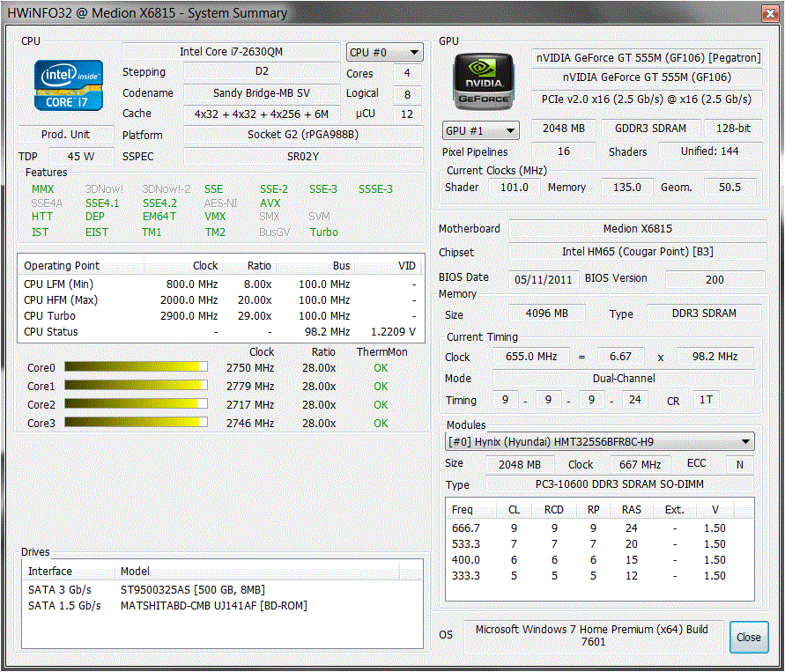This screenshot has width=785, height=672.
Task: Click the GPU memory 2048 MB field
Action: pyautogui.click(x=564, y=128)
